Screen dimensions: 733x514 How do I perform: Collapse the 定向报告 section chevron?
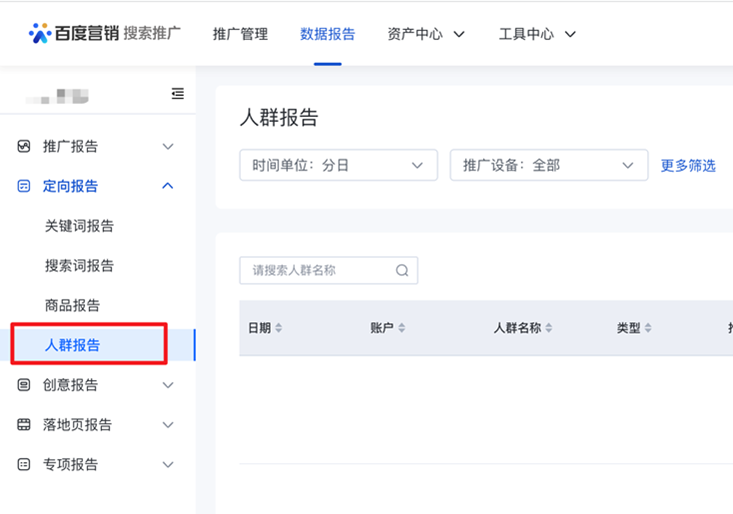168,186
